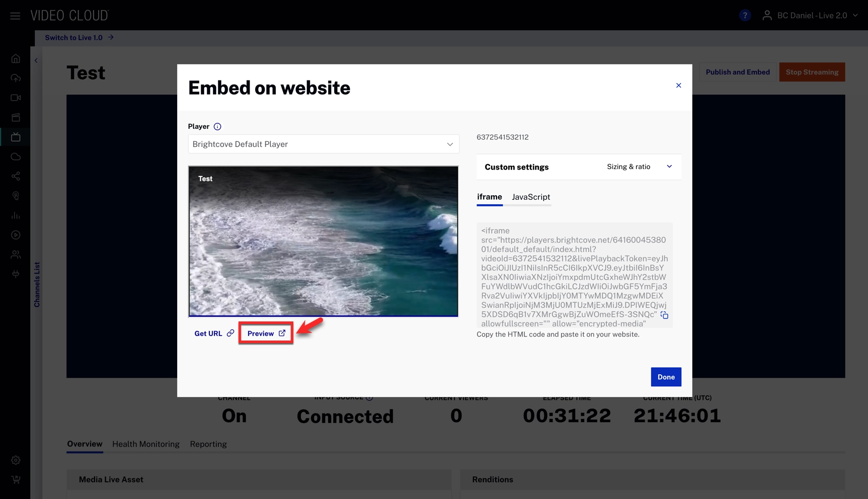
Task: Copy the iframe embed code icon
Action: [664, 315]
